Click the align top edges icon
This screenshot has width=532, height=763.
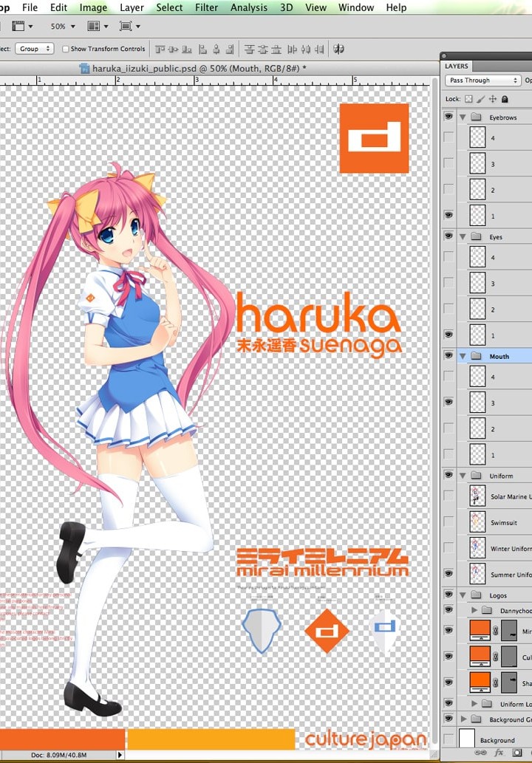click(160, 49)
